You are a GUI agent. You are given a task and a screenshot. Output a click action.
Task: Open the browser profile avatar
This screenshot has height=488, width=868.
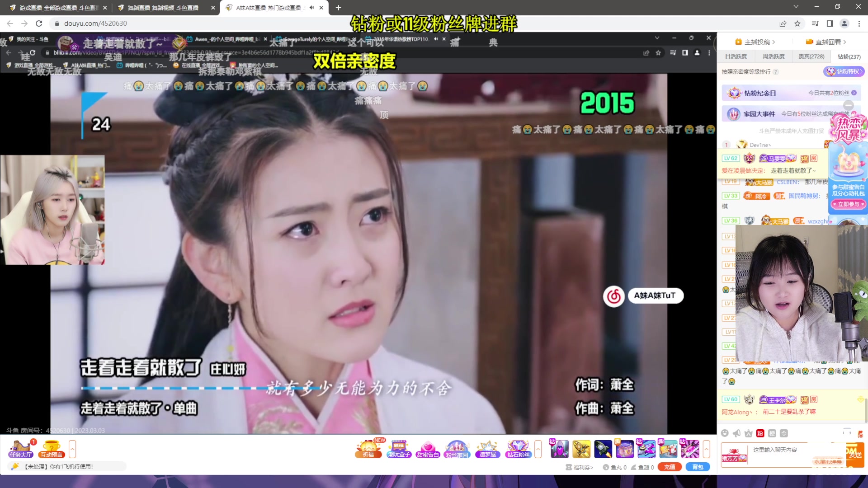(x=844, y=23)
